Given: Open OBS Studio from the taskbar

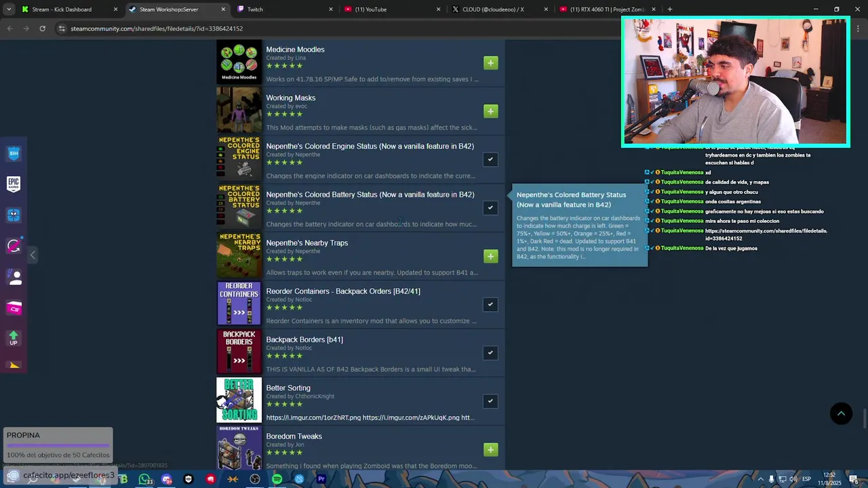Looking at the screenshot, I should pos(255,479).
